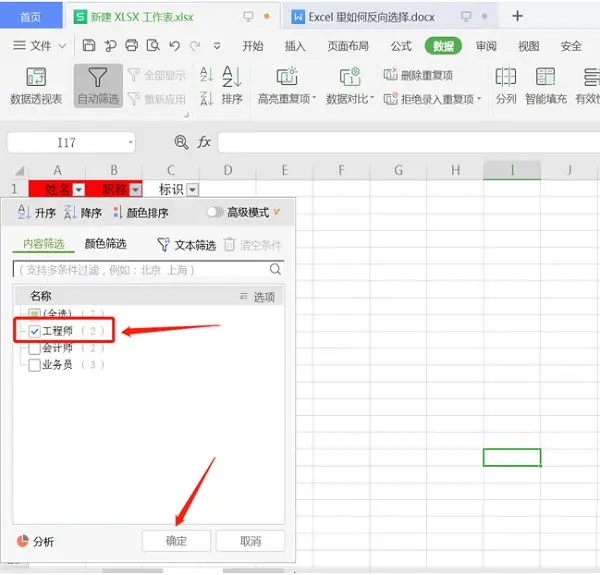Click Reject Duplicate Entry (拒绝录入重复项)
600x575 pixels.
432,99
